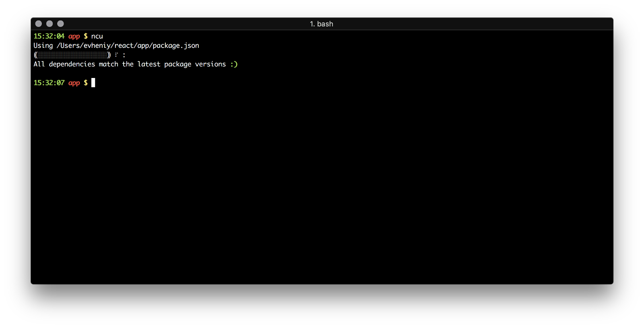Click the 'ncu' command text

[x=97, y=37]
